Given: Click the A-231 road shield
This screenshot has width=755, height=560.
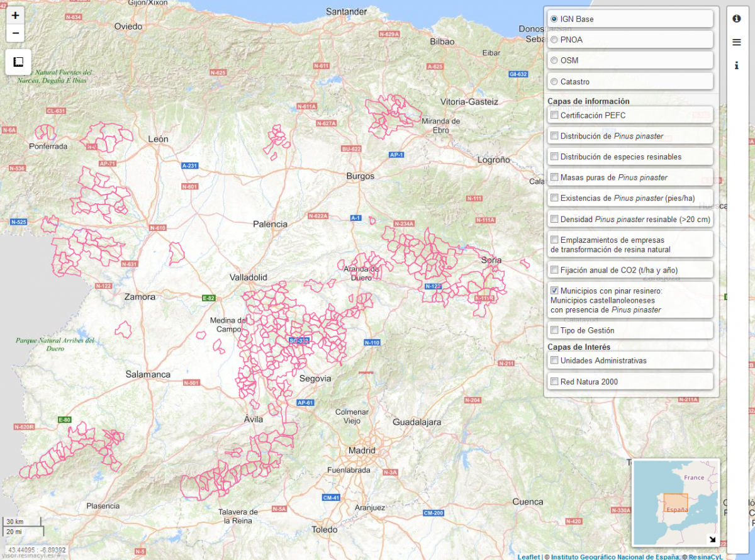Looking at the screenshot, I should point(189,165).
